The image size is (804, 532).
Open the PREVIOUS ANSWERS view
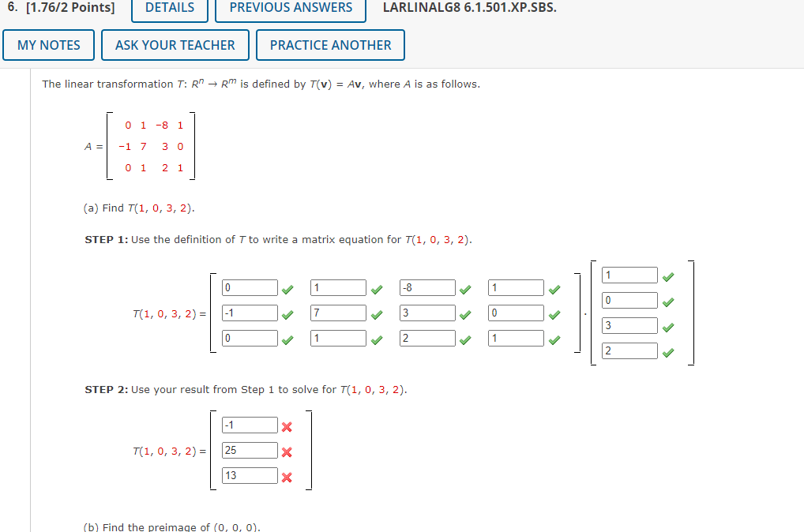290,8
